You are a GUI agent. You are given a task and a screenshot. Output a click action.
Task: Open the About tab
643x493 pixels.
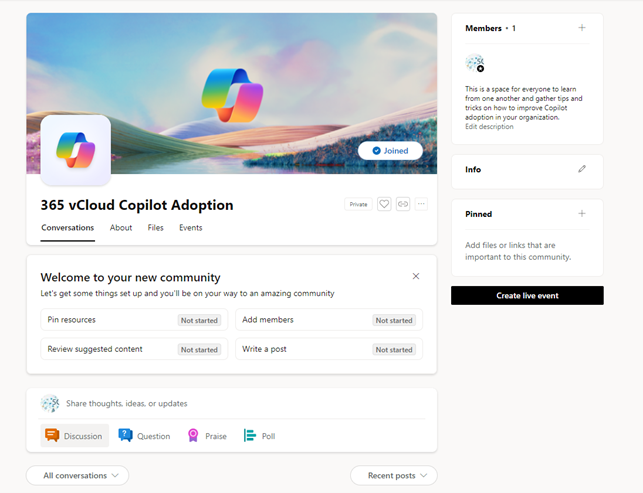(x=121, y=228)
